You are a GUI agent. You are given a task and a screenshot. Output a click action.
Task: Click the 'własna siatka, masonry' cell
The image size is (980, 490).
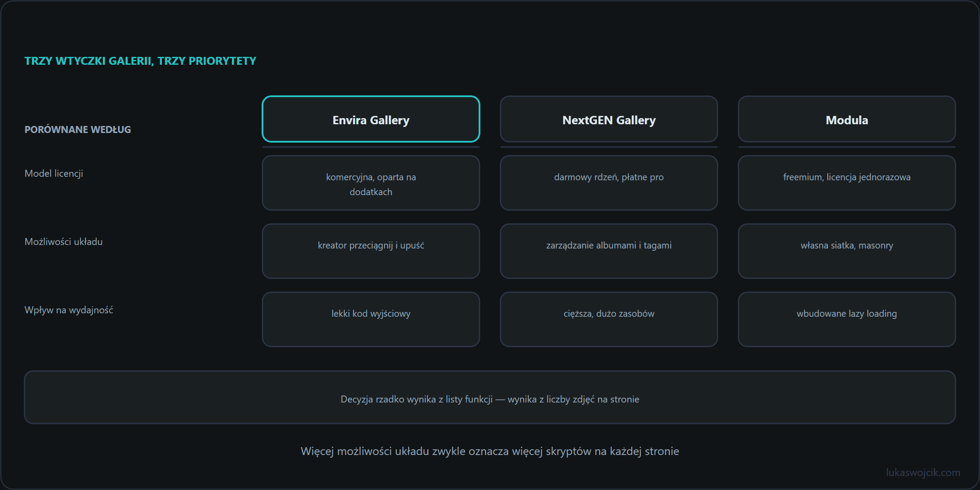pos(847,251)
